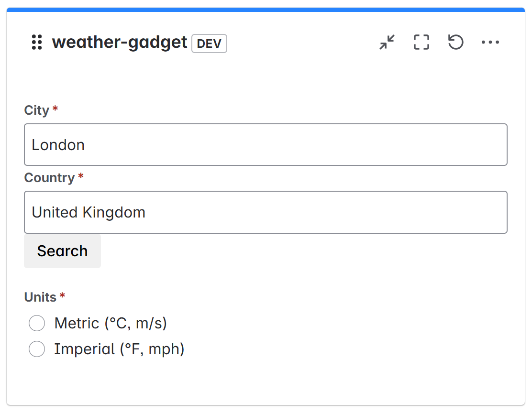Viewport: 532px width, 413px height.
Task: Select the Imperial radio button circle
Action: [x=37, y=349]
